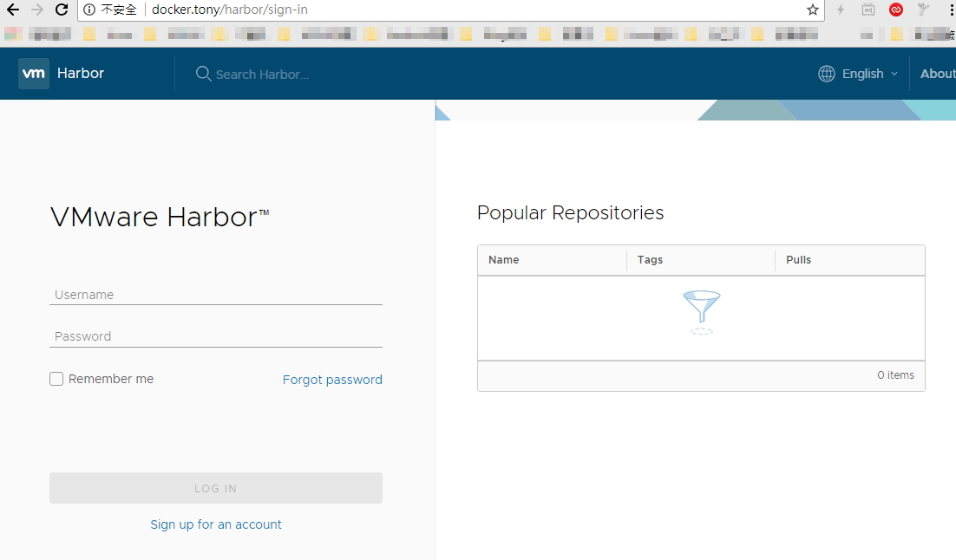Click the globe language icon

pos(826,74)
